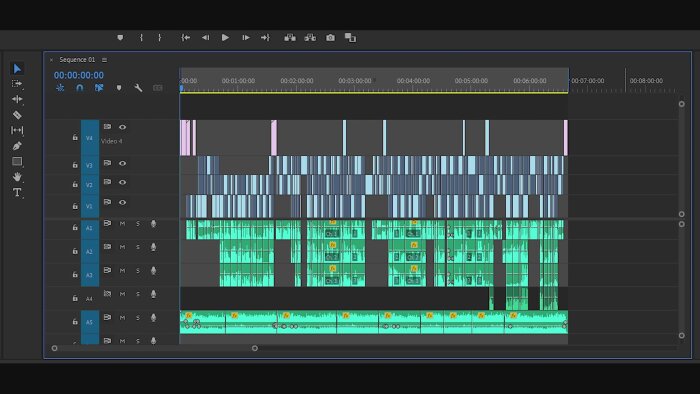Select the Rectangle shape tool
Screen dimensions: 700x394
click(x=17, y=162)
